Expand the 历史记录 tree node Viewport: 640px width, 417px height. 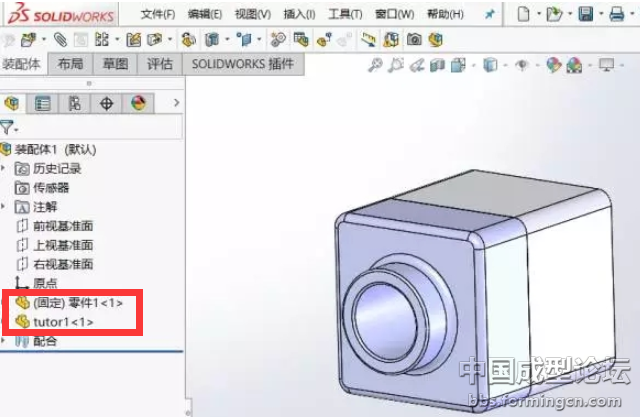(4, 169)
